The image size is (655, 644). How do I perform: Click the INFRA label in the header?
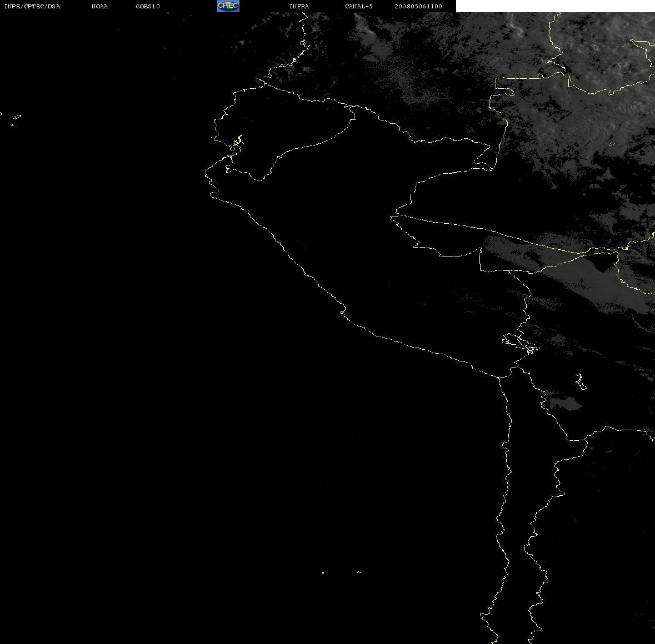pyautogui.click(x=299, y=6)
